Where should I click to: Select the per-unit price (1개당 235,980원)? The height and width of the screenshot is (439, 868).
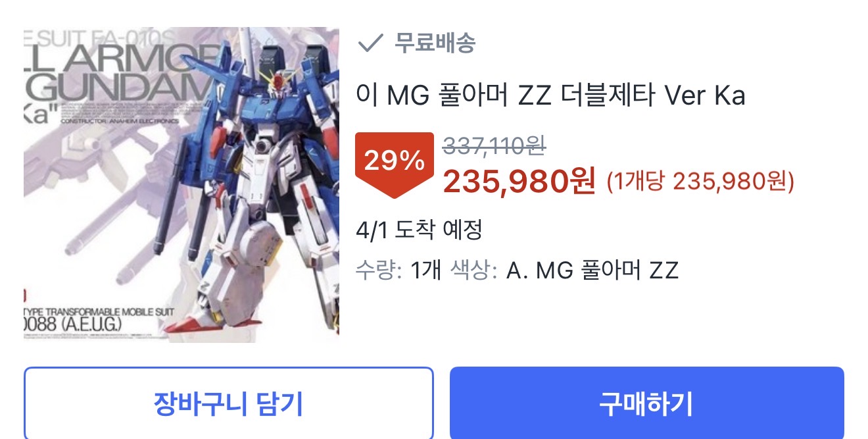pos(700,182)
